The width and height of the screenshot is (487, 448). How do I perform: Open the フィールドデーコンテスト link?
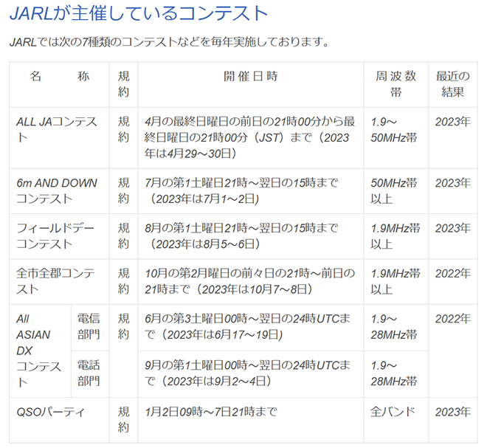tap(55, 236)
